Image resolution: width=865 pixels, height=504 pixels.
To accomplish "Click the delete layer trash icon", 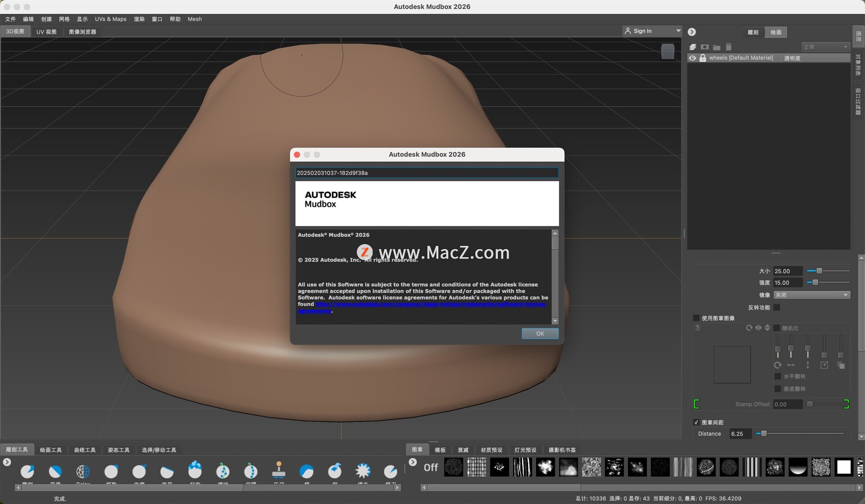I will pos(728,47).
